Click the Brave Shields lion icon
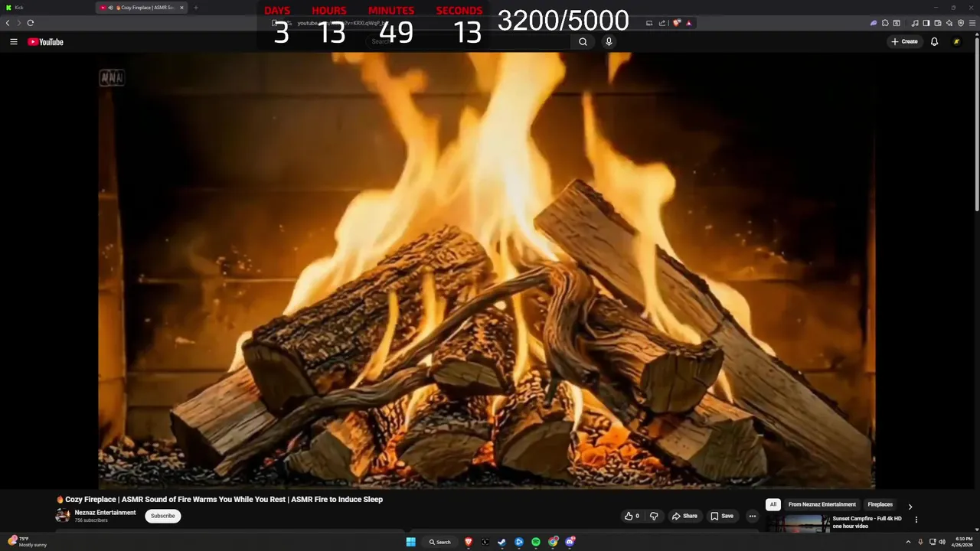 click(676, 23)
